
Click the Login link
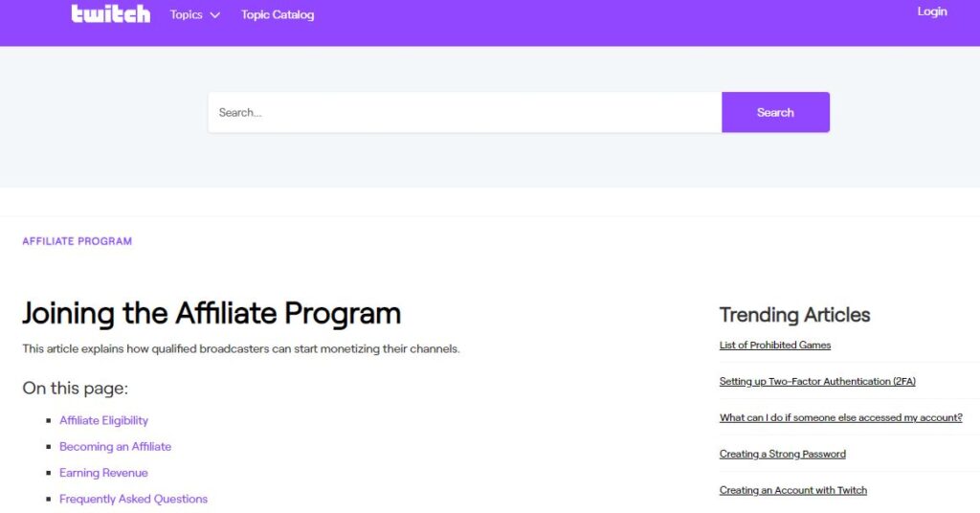(932, 11)
